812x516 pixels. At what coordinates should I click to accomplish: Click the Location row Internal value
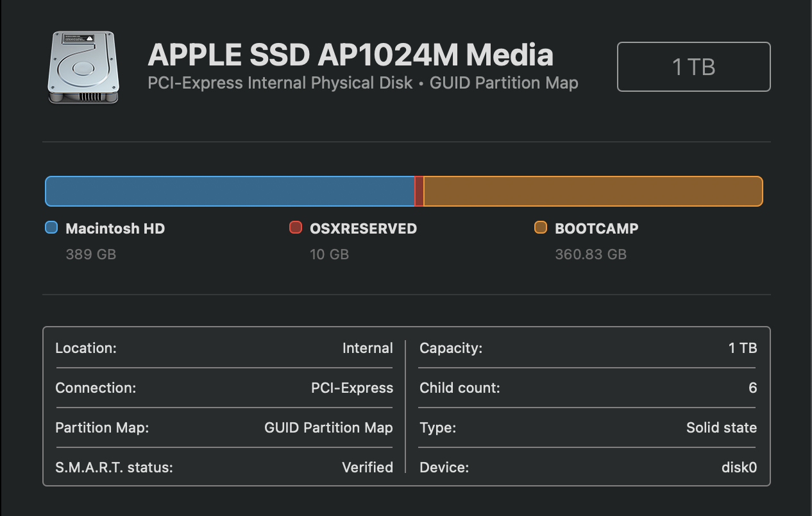(368, 348)
